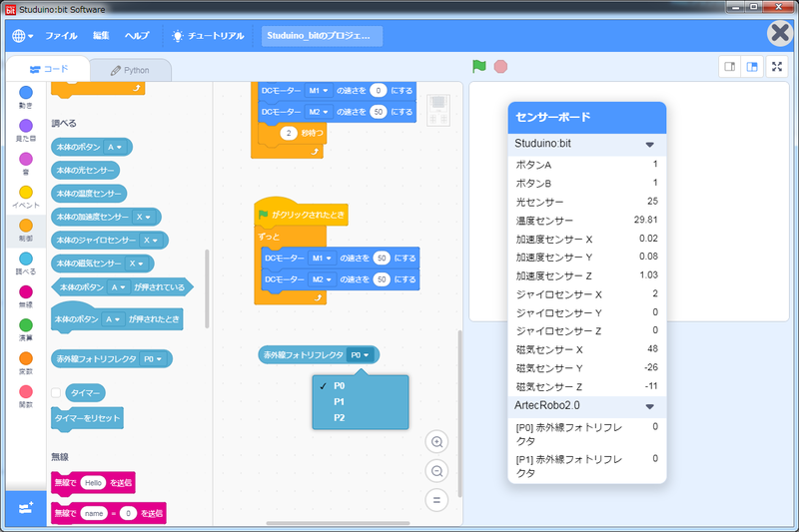This screenshot has width=799, height=532.
Task: Select the 関数 block category
Action: point(26,396)
